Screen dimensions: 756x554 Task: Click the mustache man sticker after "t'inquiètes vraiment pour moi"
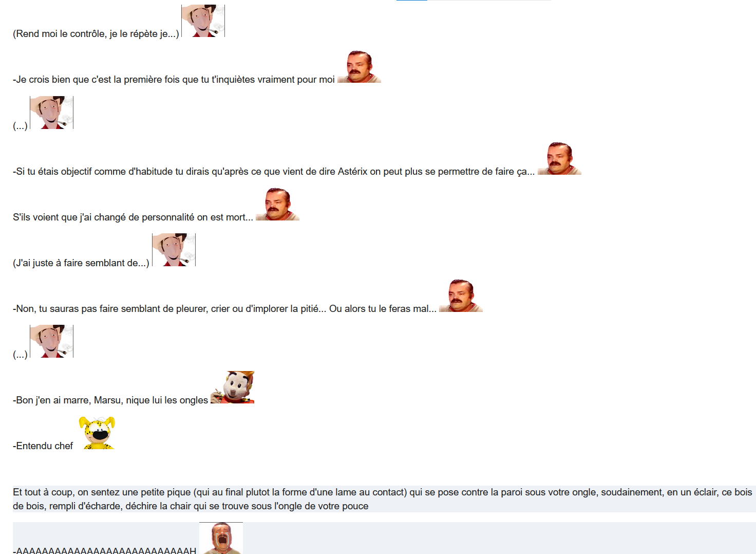pos(359,67)
